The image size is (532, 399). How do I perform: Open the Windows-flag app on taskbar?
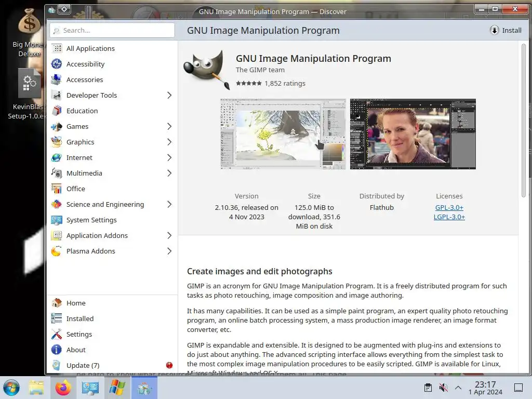(x=117, y=388)
